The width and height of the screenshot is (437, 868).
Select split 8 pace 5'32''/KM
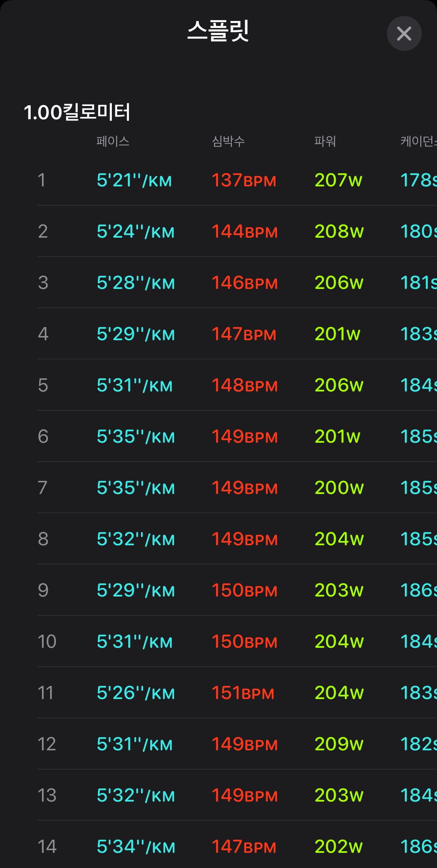point(136,539)
